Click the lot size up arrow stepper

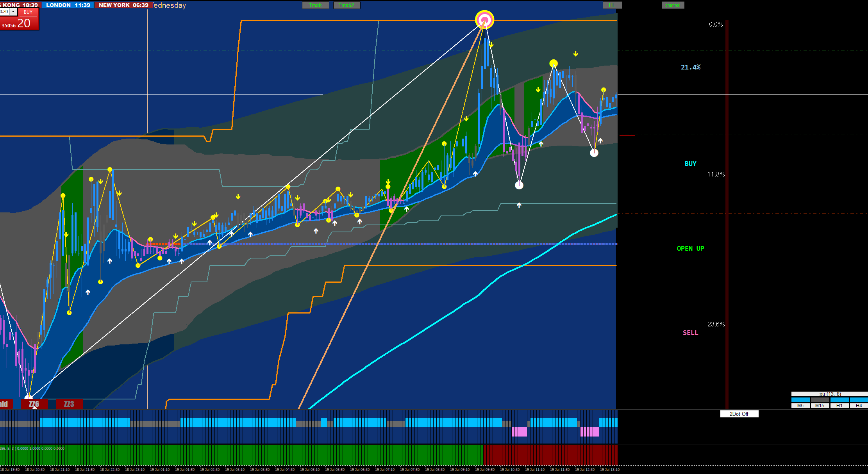(13, 12)
